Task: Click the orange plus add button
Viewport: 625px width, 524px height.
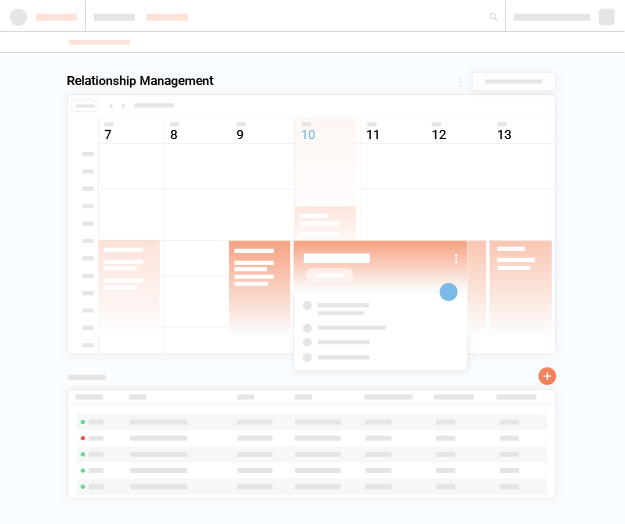Action: 547,376
